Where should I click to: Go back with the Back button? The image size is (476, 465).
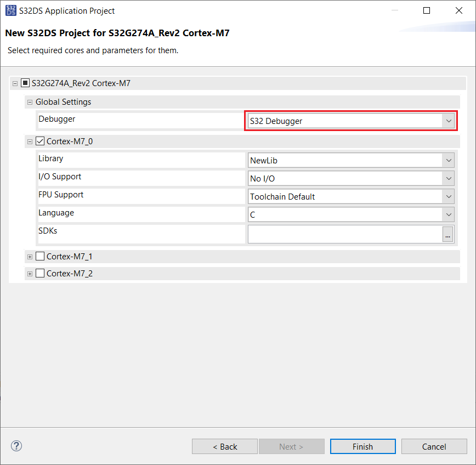[225, 446]
